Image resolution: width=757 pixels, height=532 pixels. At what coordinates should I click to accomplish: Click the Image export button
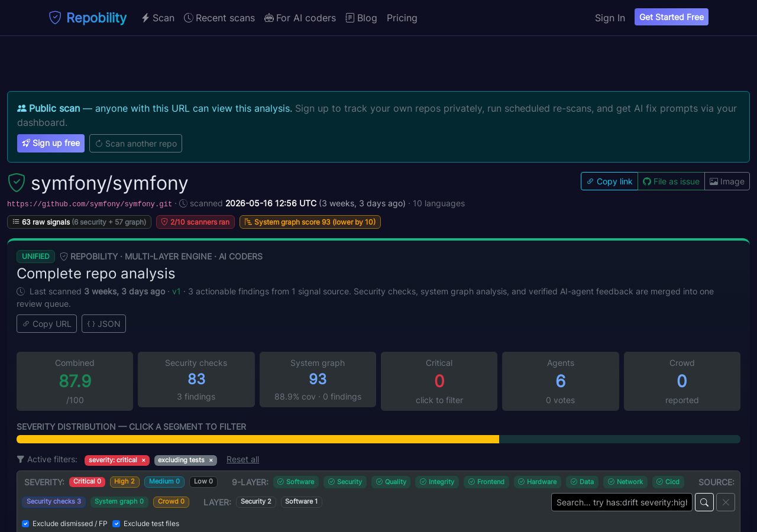coord(727,181)
